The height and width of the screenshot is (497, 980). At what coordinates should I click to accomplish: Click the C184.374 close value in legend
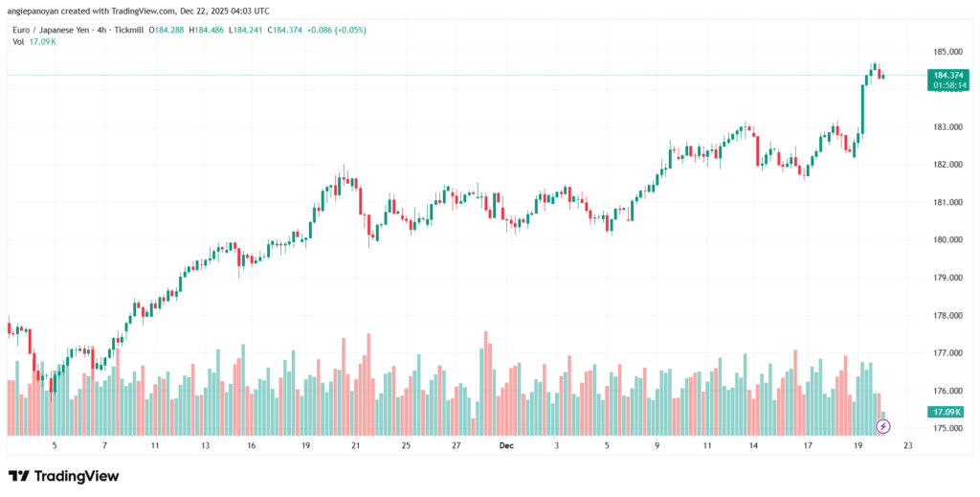pyautogui.click(x=284, y=30)
